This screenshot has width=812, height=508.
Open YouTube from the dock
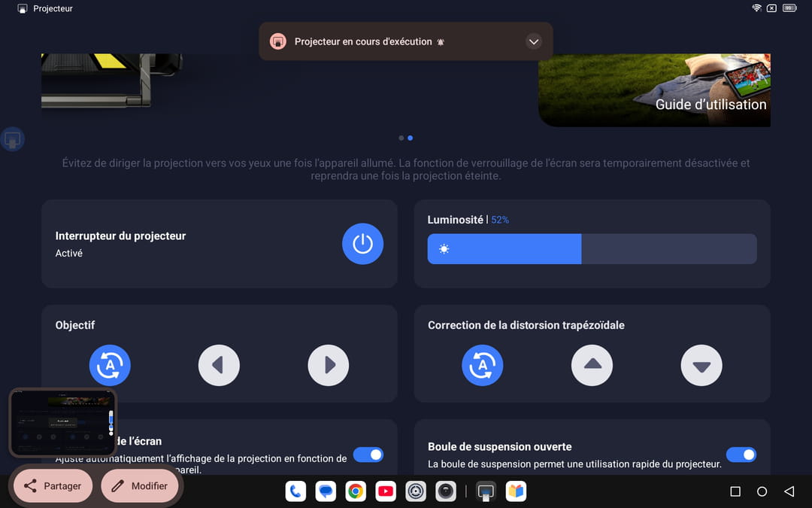386,491
